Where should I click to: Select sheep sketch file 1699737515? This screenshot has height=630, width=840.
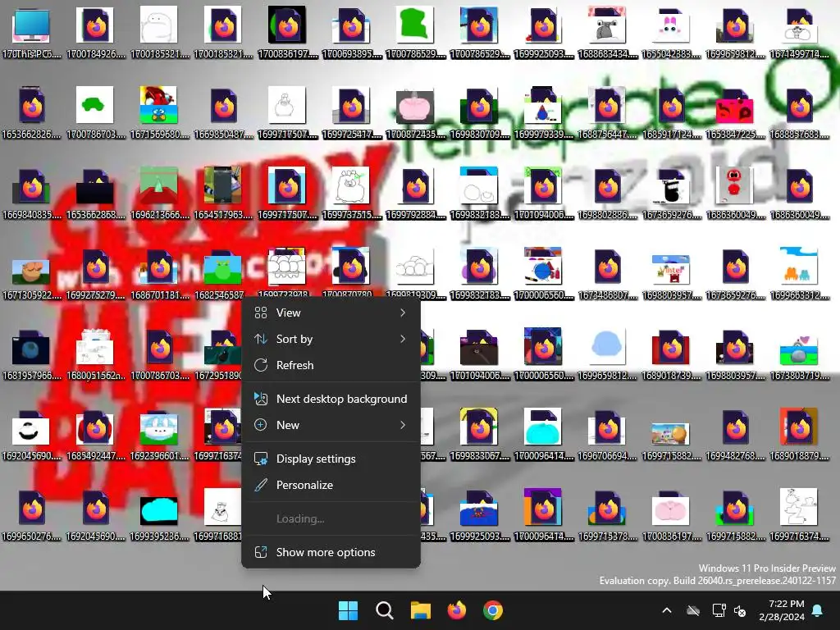pyautogui.click(x=352, y=194)
